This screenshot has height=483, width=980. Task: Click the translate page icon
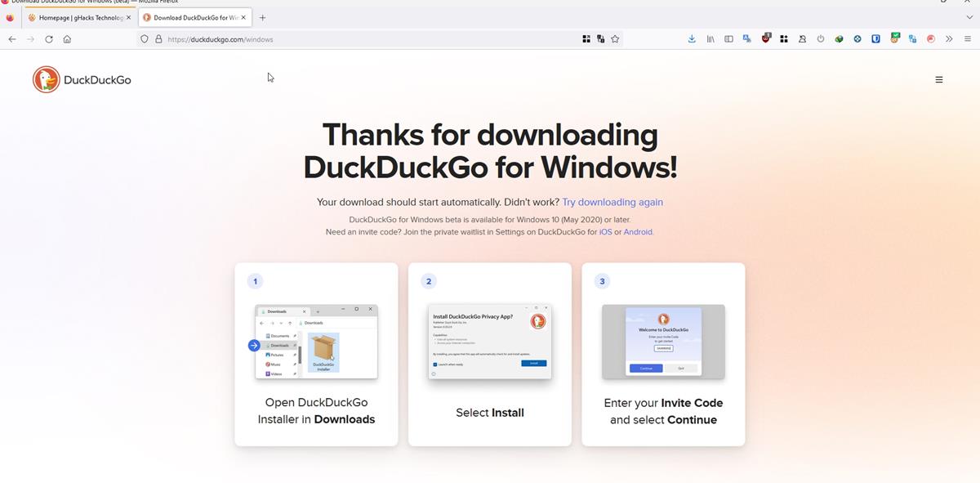coord(746,38)
